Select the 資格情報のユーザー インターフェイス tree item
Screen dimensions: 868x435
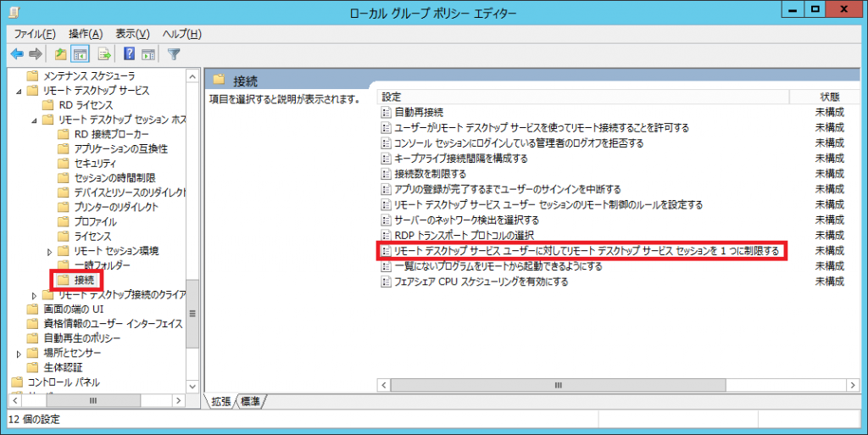(x=113, y=324)
